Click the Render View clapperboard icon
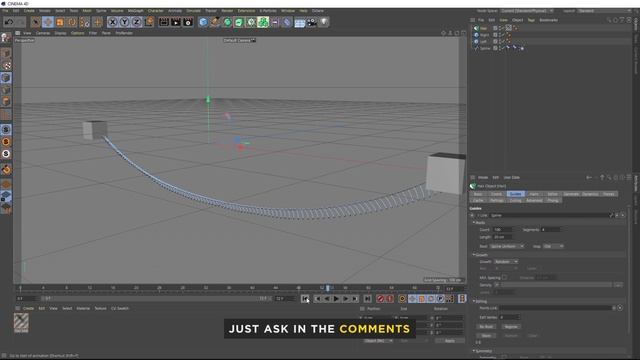This screenshot has width=640, height=360. click(164, 22)
